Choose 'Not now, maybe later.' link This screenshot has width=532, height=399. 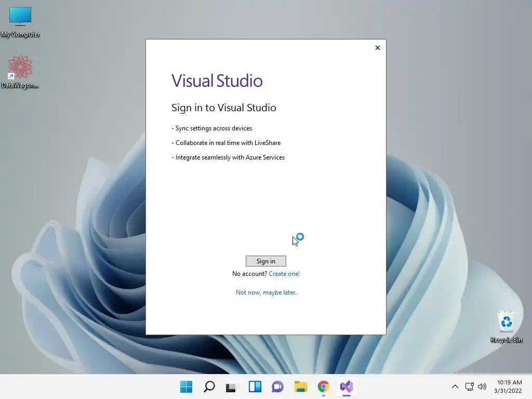(x=266, y=292)
